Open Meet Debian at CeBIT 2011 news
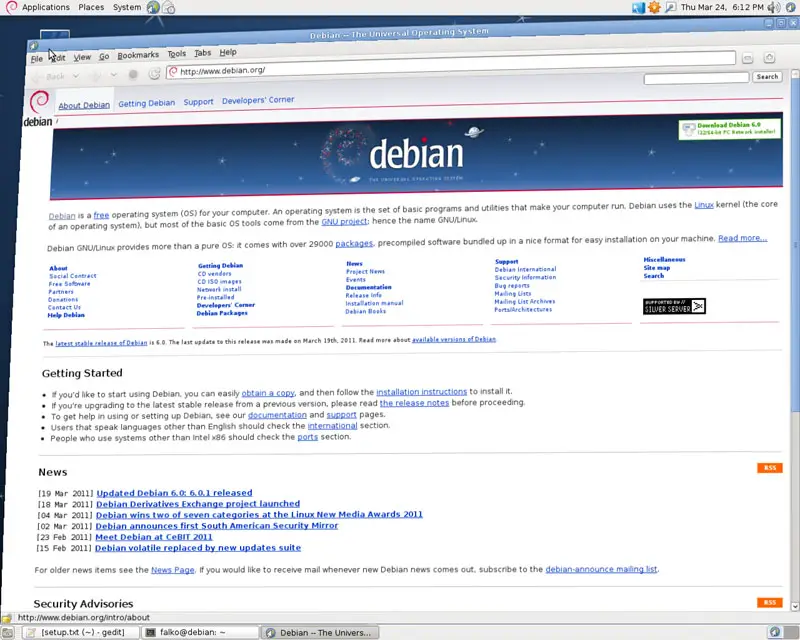The image size is (800, 640). tap(154, 537)
